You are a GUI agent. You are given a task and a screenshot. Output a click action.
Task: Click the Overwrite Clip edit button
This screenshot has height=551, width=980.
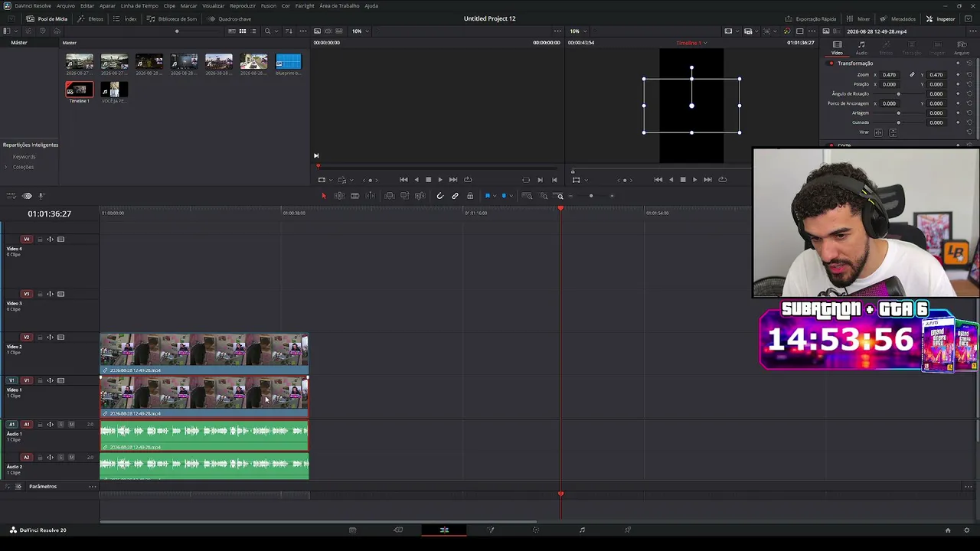click(x=405, y=196)
